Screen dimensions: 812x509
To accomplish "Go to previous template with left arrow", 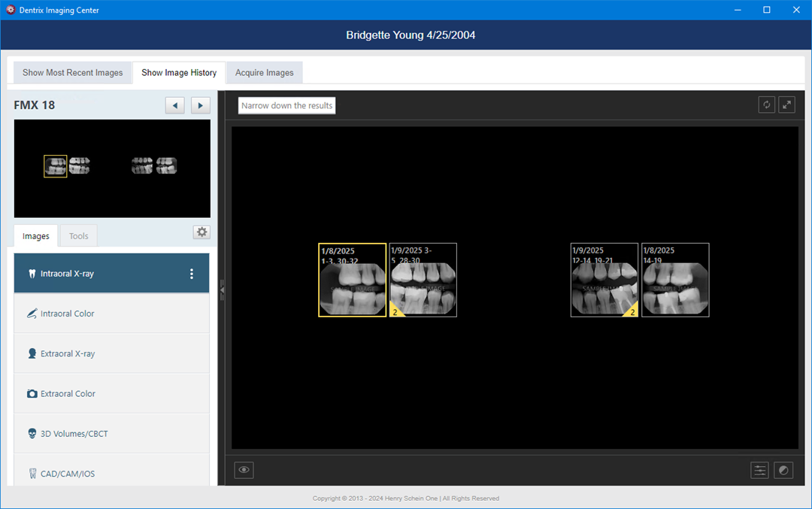I will 175,105.
